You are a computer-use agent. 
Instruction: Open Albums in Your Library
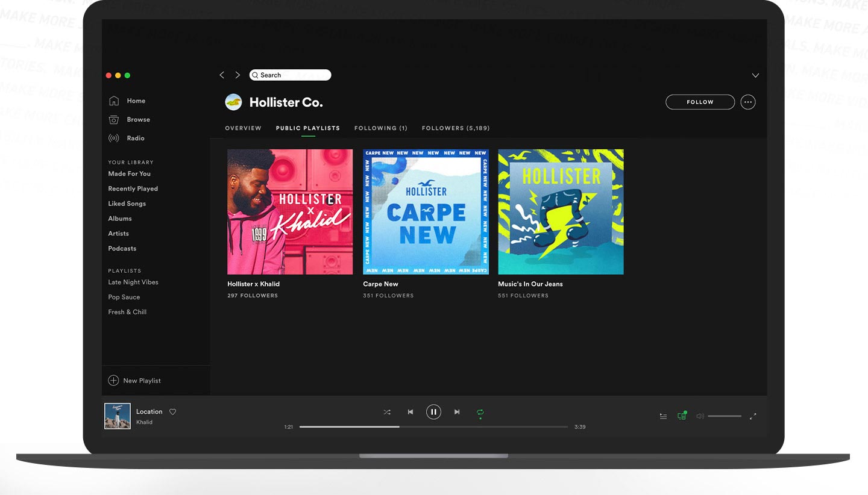click(120, 219)
